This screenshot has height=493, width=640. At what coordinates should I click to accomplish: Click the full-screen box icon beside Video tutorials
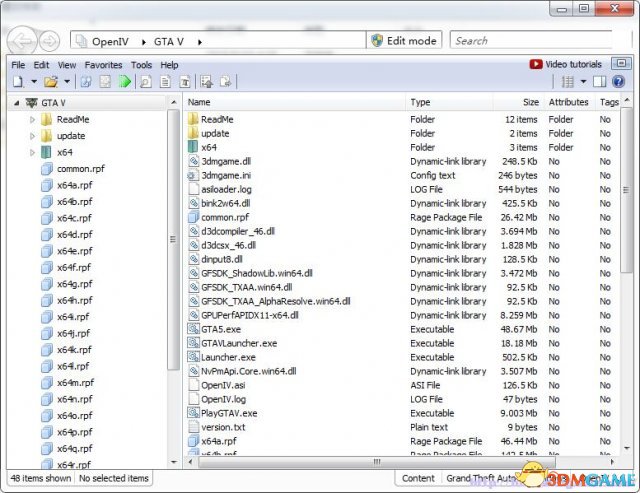pyautogui.click(x=621, y=63)
